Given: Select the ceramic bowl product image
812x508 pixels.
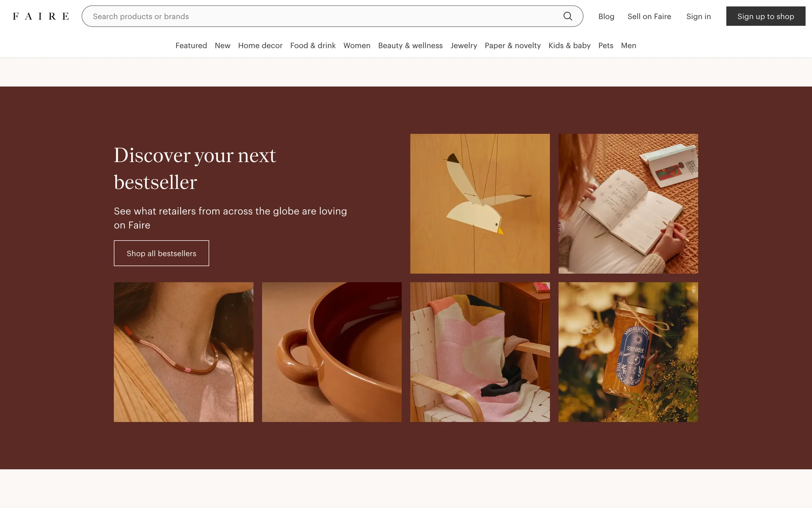Looking at the screenshot, I should point(332,352).
